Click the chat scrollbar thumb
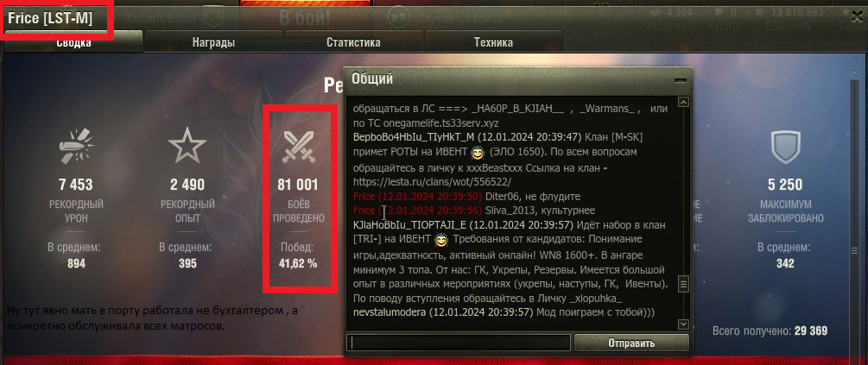This screenshot has height=365, width=868. pos(684,285)
